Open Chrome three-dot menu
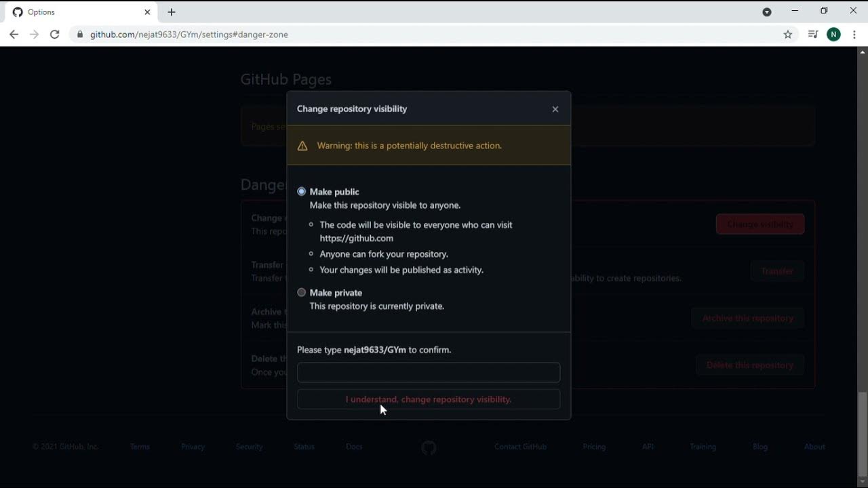 [854, 35]
